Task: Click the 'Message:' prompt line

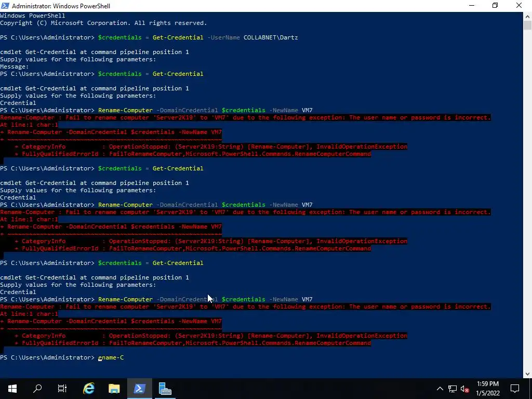Action: [x=15, y=66]
